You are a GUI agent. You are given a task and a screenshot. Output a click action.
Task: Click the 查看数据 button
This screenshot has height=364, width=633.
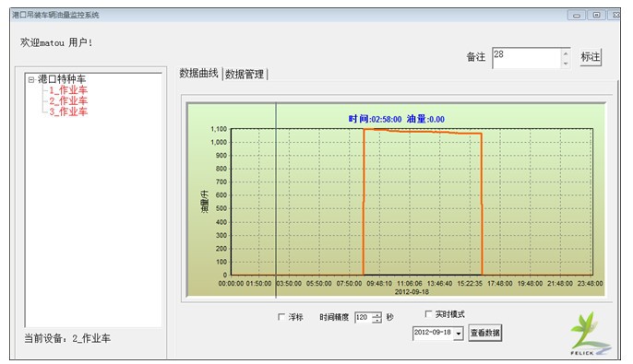point(484,333)
